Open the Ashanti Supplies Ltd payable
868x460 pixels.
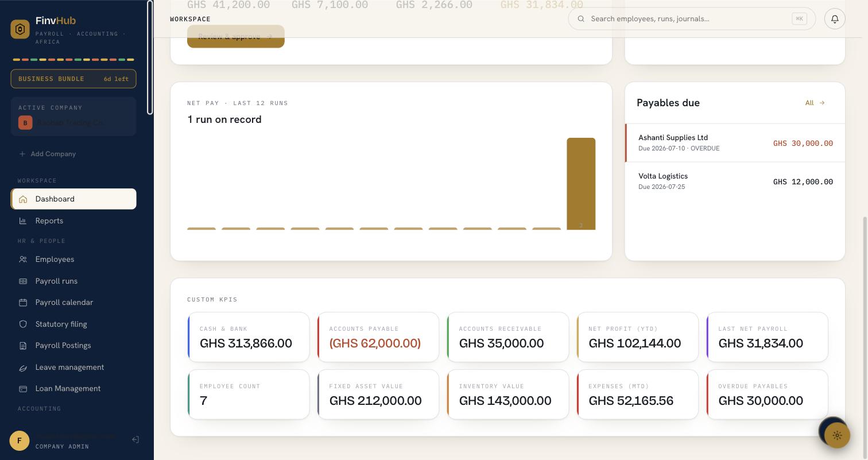[x=735, y=143]
